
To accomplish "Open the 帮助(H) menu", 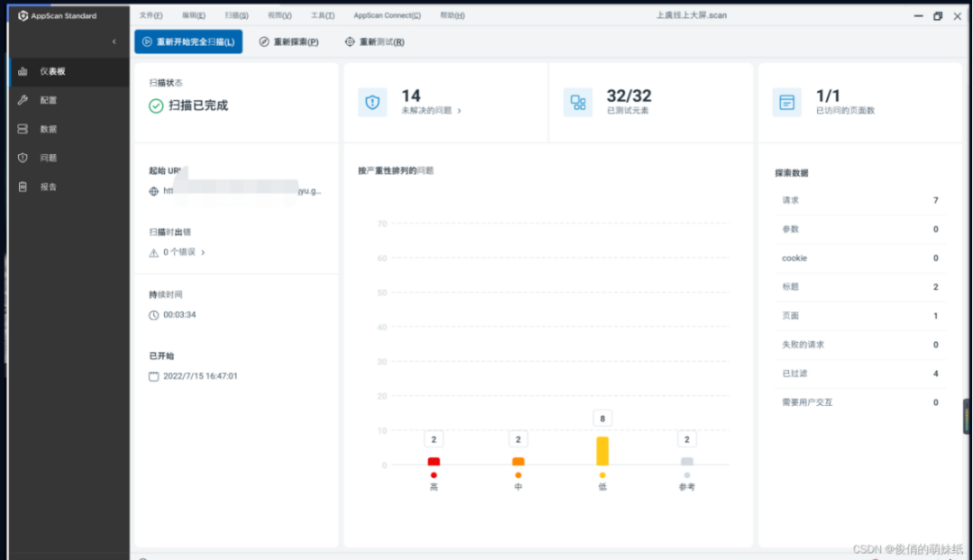I will point(452,15).
